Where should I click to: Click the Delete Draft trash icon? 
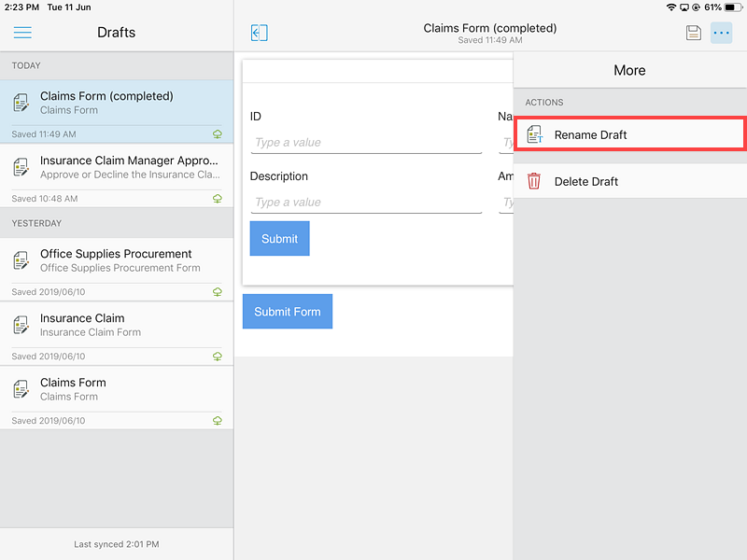tap(534, 181)
